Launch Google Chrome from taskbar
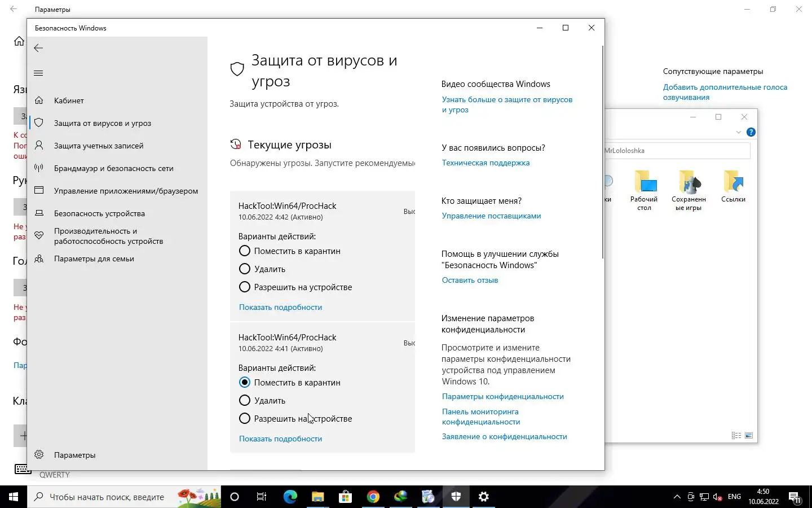Screen dimensions: 812x508 tap(373, 497)
